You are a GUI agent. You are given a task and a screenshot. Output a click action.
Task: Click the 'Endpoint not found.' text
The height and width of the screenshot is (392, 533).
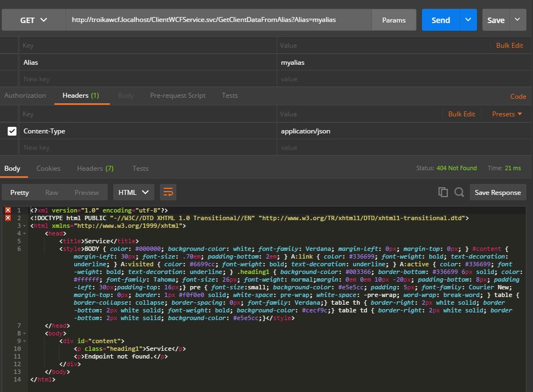(x=119, y=356)
